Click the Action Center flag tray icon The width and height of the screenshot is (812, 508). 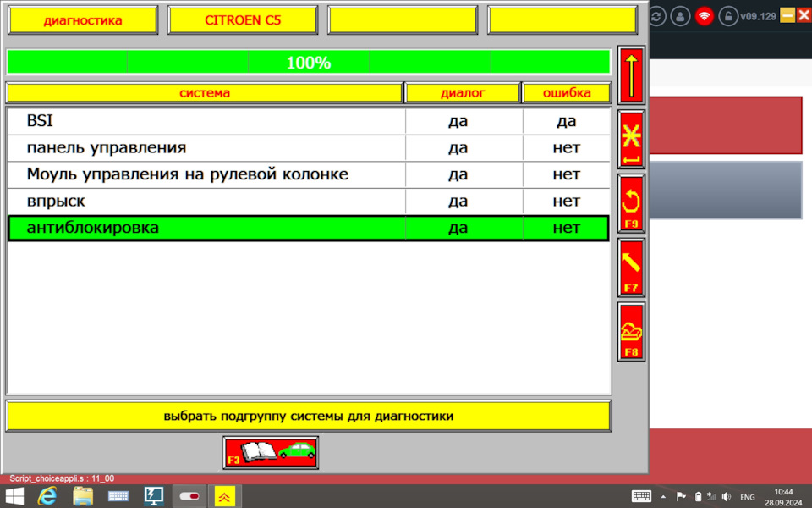pyautogui.click(x=681, y=497)
